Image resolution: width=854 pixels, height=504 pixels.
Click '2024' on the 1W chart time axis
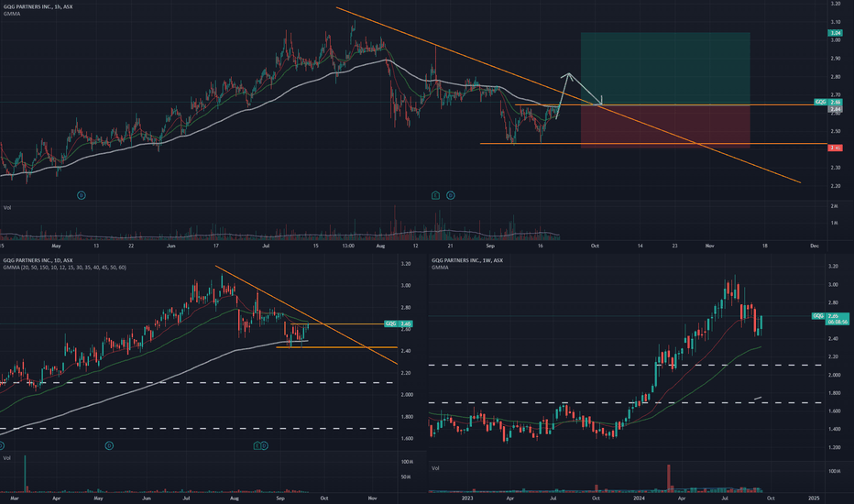click(x=639, y=498)
